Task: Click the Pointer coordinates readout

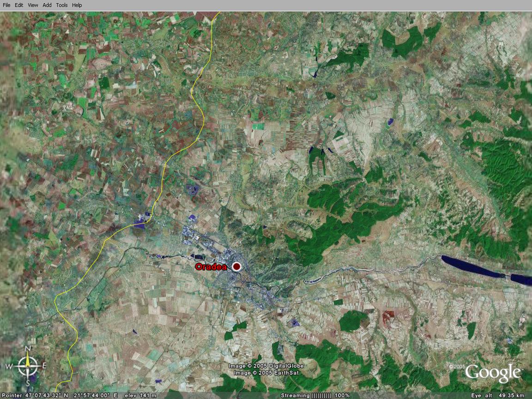Action: pyautogui.click(x=59, y=396)
